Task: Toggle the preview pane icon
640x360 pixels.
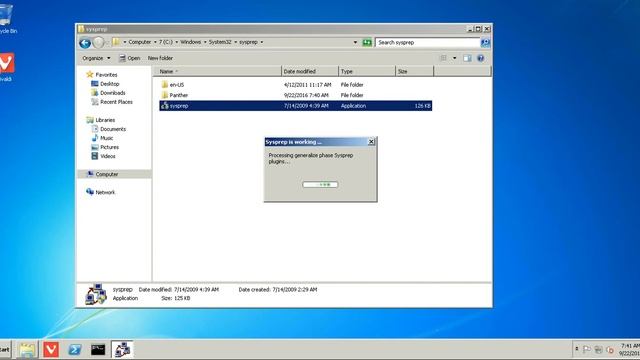Action: point(467,58)
